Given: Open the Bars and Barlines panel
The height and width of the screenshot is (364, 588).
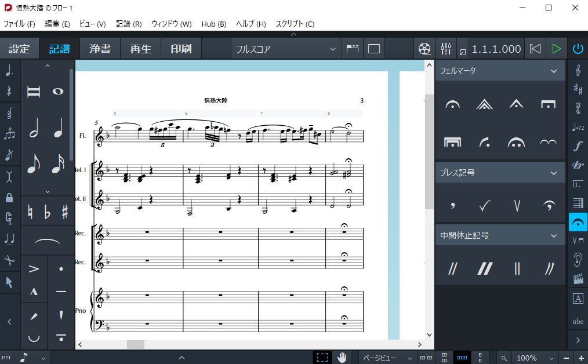Looking at the screenshot, I should pyautogui.click(x=578, y=203).
